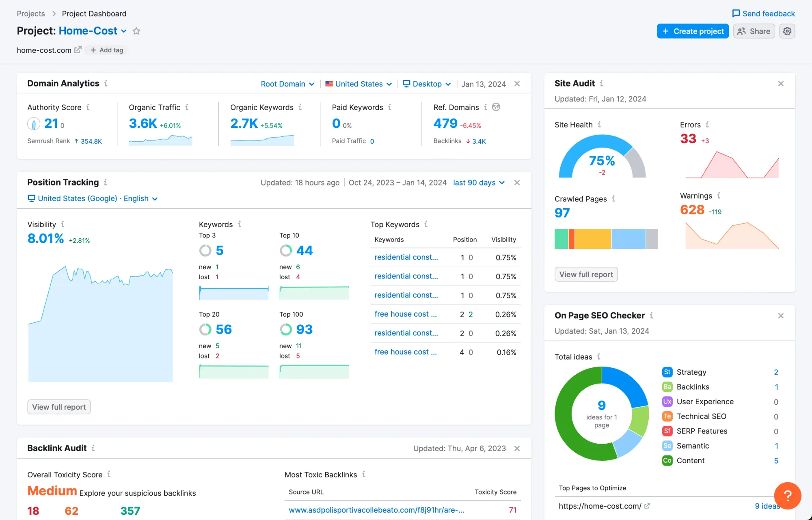Open the asdpolisportivacollebeato toxic backlink URL
This screenshot has height=520, width=812.
tap(376, 510)
